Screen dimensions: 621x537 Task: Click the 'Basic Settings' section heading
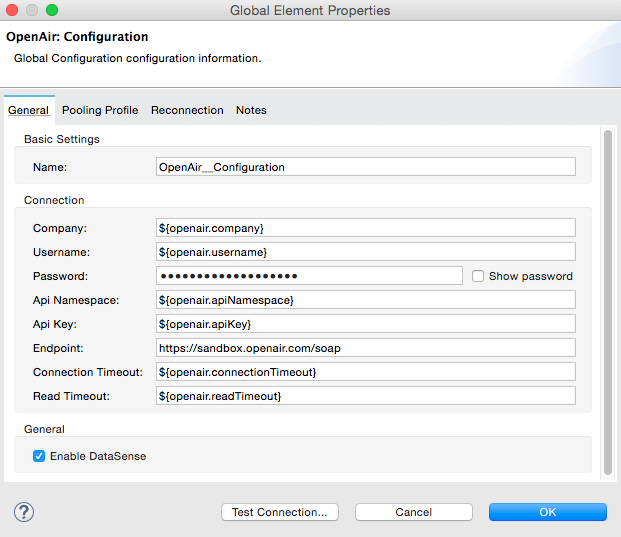pos(62,139)
